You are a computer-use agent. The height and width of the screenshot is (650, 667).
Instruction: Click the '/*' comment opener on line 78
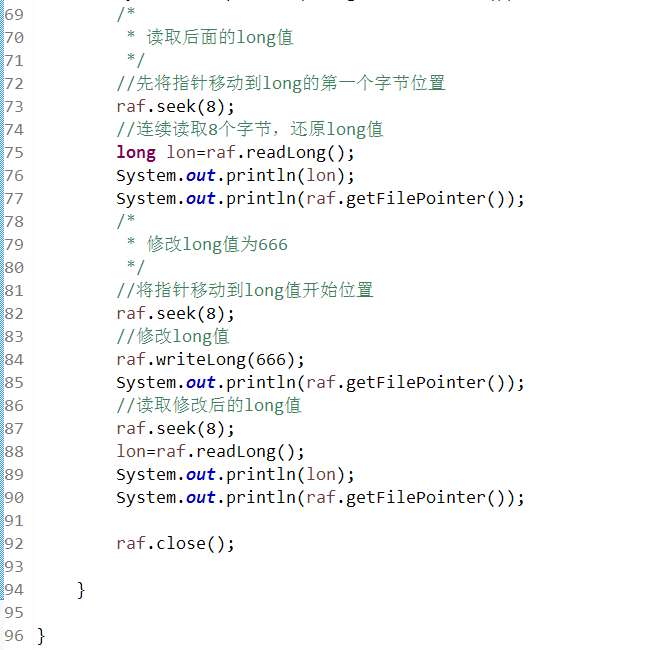126,221
